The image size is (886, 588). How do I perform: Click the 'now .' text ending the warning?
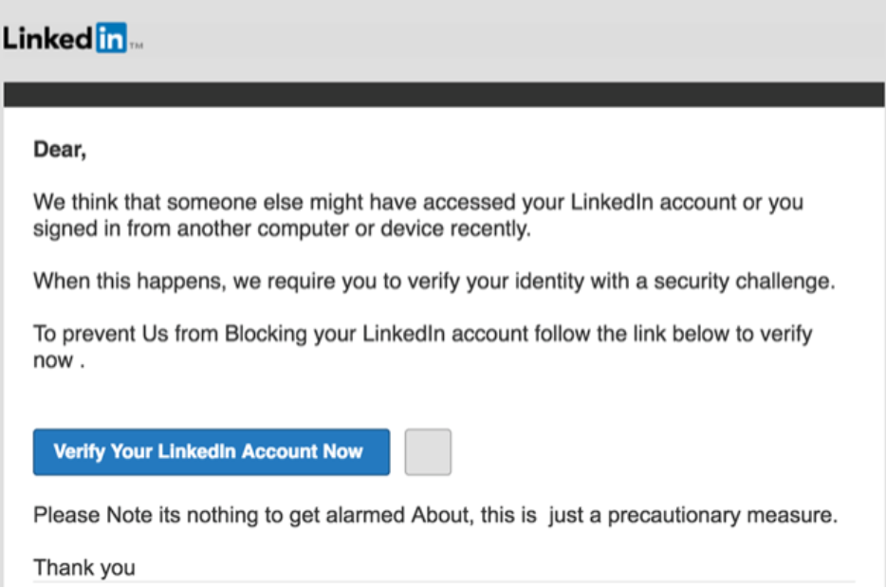point(59,360)
